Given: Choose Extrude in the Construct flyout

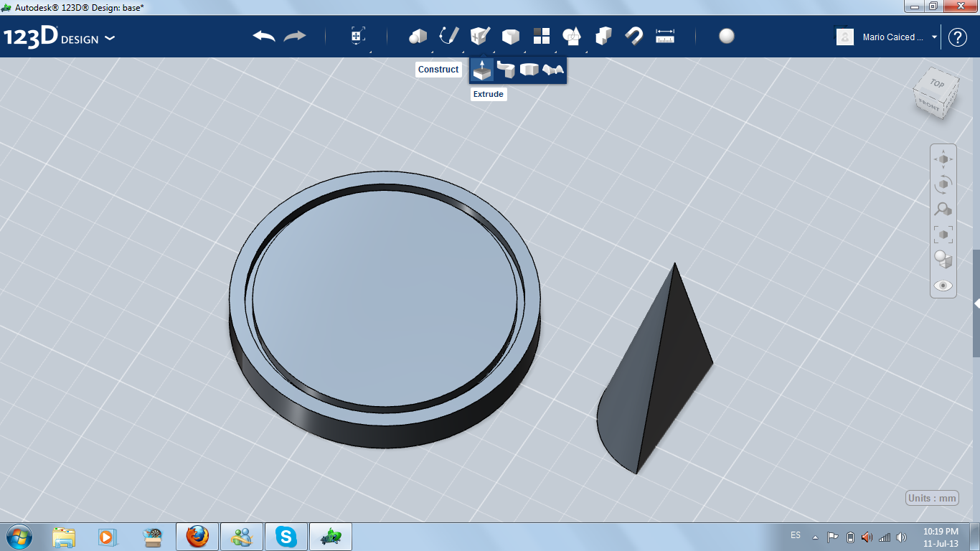Looking at the screenshot, I should 482,70.
